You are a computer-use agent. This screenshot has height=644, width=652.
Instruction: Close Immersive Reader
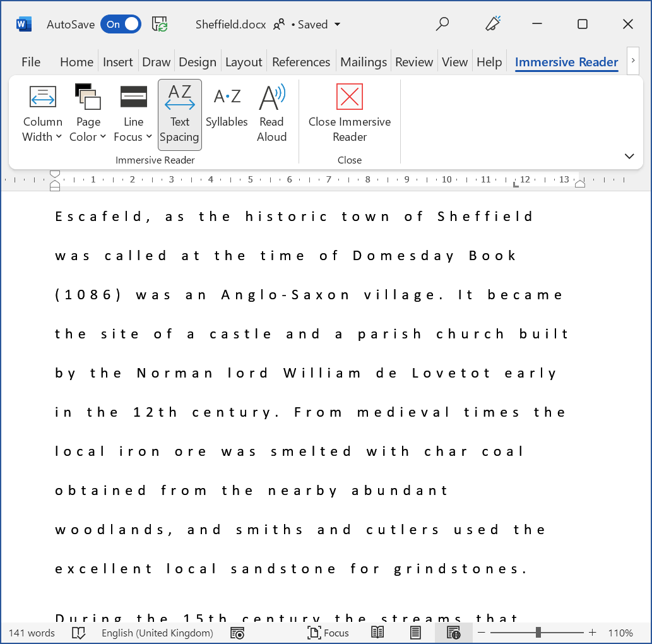(x=349, y=114)
